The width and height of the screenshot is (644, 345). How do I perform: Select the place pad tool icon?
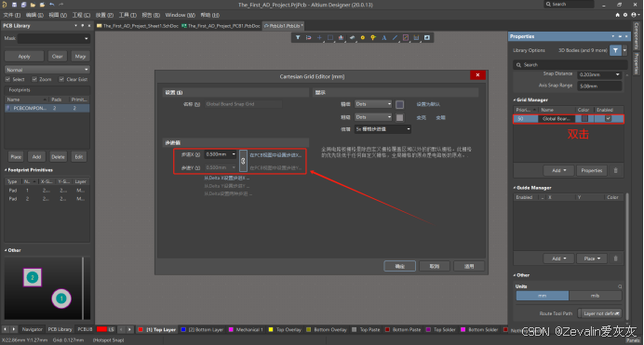tap(363, 37)
